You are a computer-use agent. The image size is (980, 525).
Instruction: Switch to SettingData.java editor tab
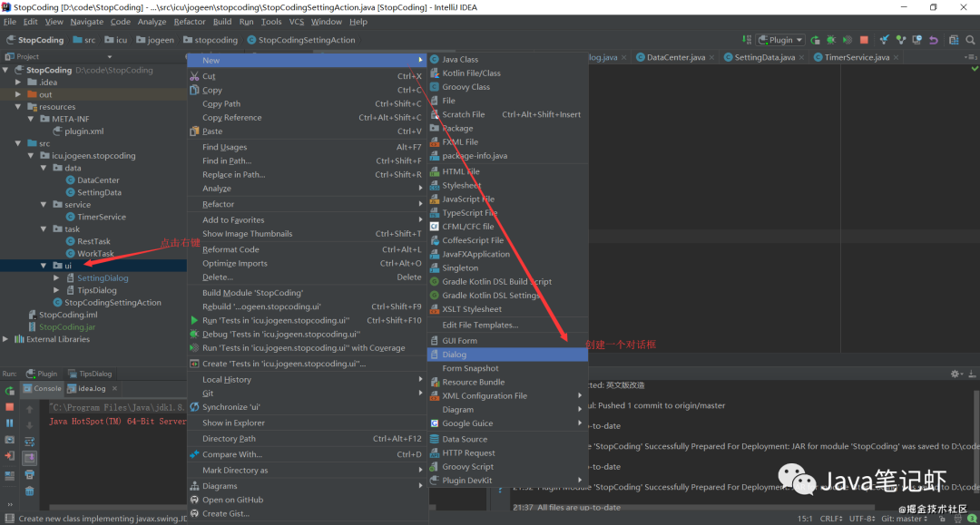(764, 57)
